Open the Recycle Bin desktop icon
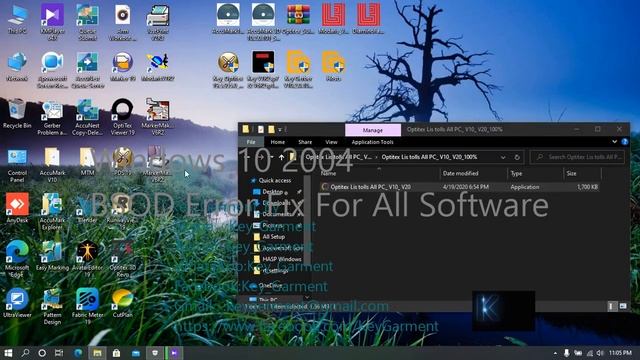Screen dimensions: 640x360 click(x=17, y=114)
